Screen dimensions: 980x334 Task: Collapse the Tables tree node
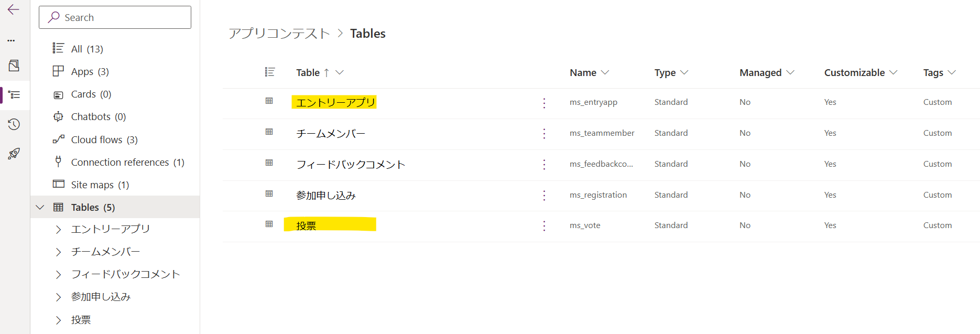40,207
